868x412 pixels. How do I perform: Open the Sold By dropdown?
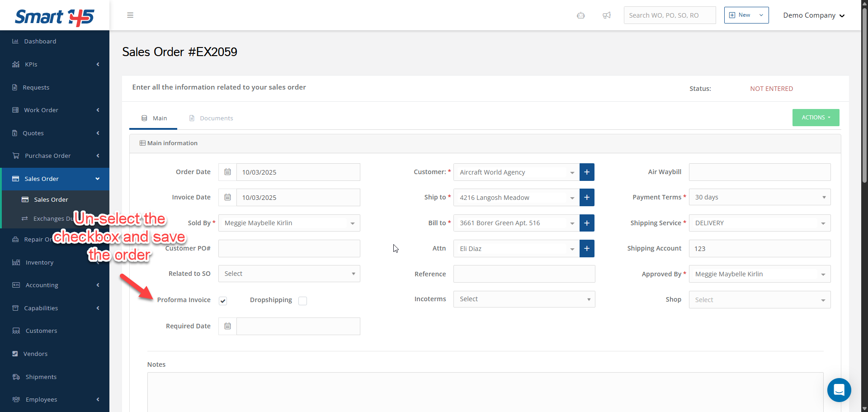289,223
